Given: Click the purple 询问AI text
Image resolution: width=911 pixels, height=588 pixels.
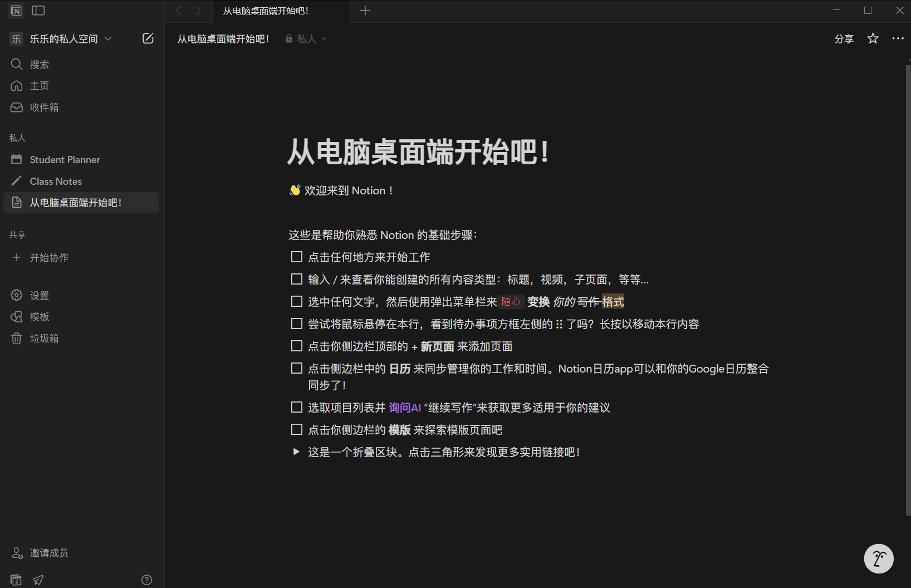Looking at the screenshot, I should pyautogui.click(x=405, y=407).
